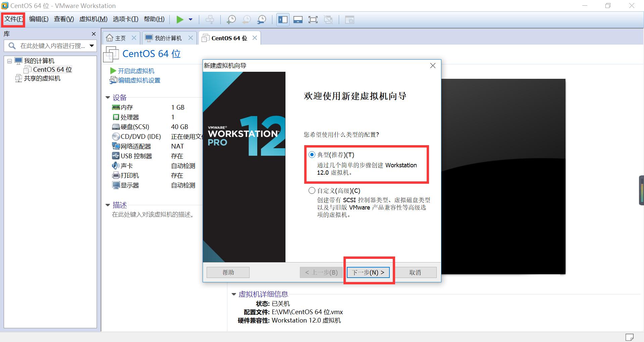Open the 文件(F) menu
Viewport: 644px width, 342px height.
coord(13,19)
